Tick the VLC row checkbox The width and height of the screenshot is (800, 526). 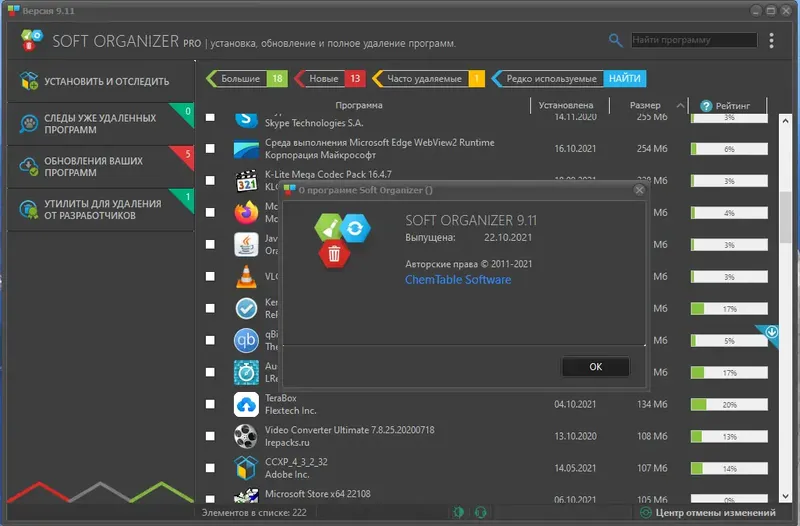(210, 276)
